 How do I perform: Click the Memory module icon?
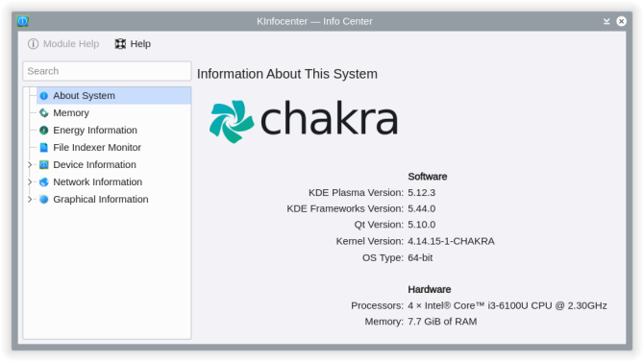click(x=44, y=113)
